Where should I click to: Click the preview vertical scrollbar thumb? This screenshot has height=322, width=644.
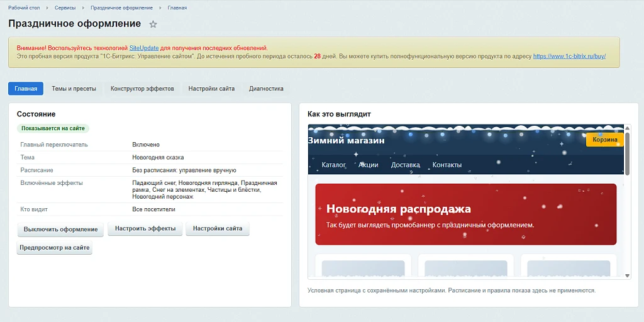[627, 153]
